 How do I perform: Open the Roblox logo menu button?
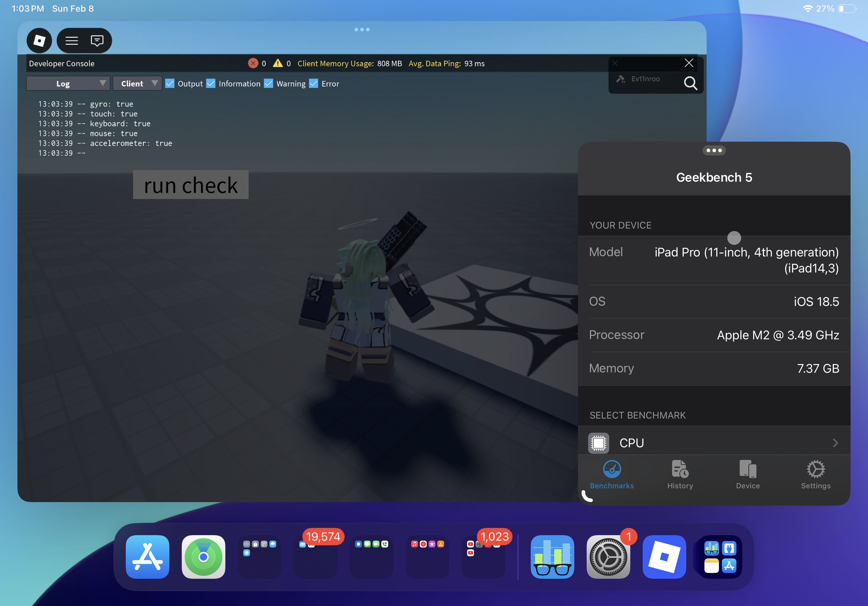[x=39, y=40]
